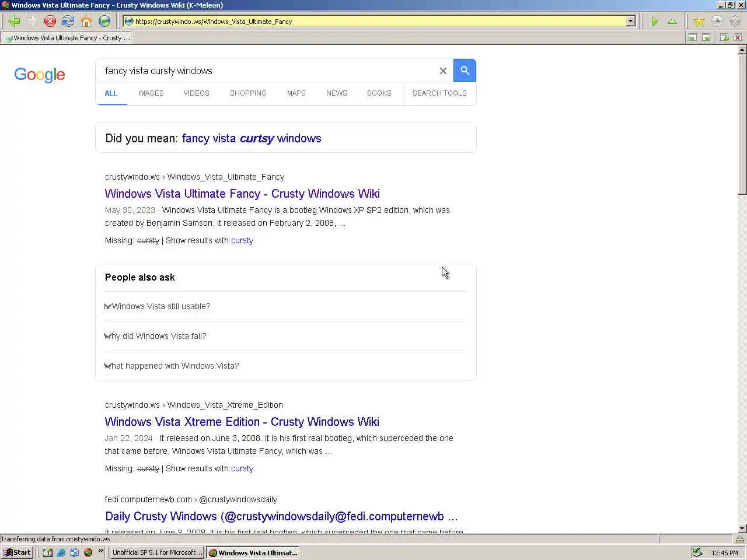Viewport: 747px width, 560px height.
Task: Open a new tab with the plus icon
Action: click(724, 38)
